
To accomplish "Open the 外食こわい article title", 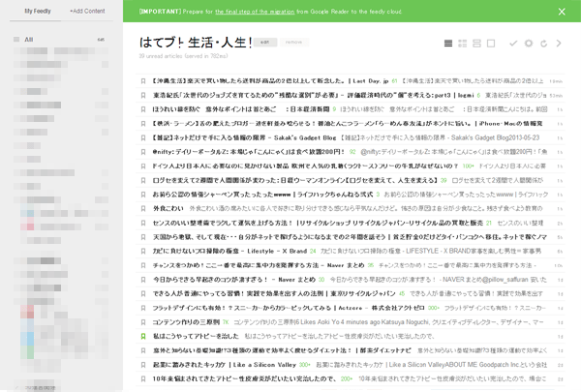I will pyautogui.click(x=168, y=208).
